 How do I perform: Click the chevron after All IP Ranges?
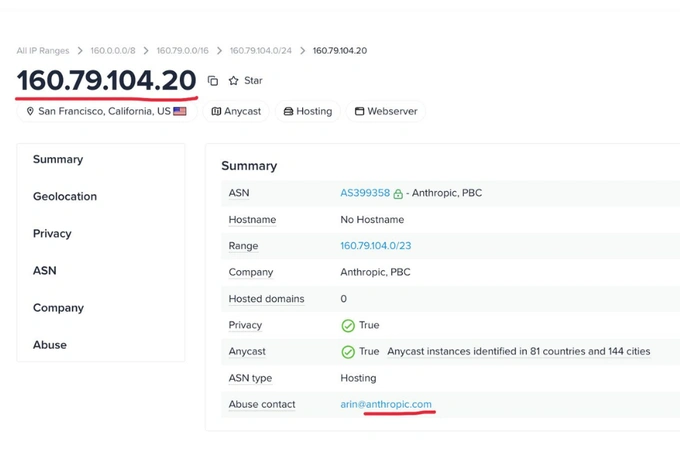point(80,51)
